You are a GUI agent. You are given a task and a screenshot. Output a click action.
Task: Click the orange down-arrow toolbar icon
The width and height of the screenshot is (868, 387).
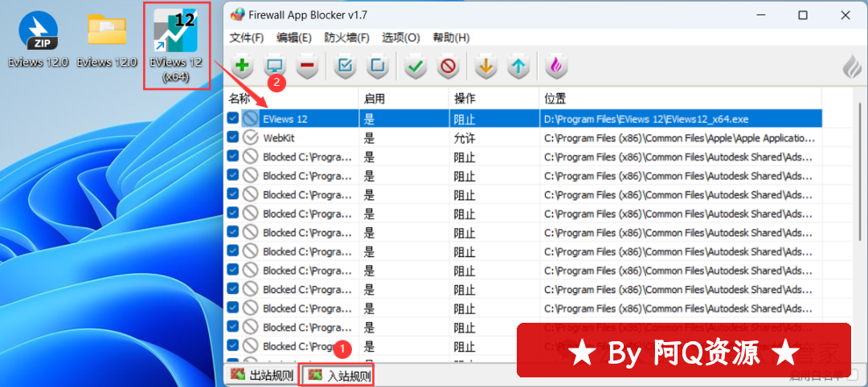pyautogui.click(x=485, y=67)
